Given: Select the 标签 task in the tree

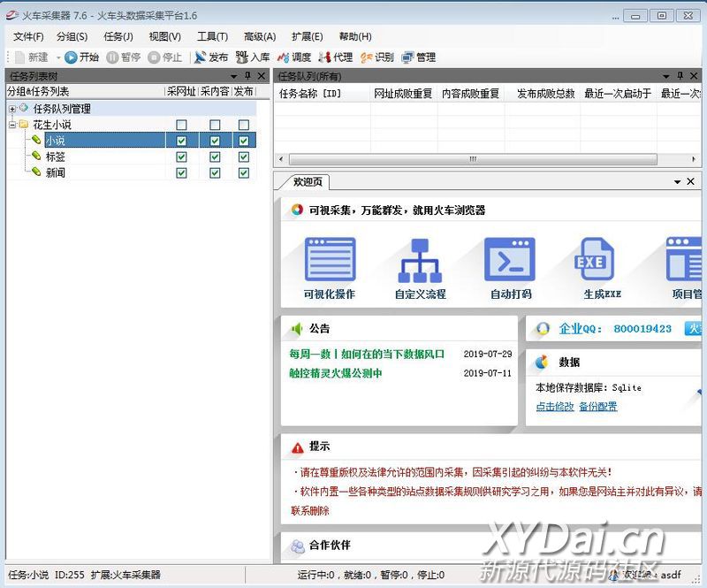Looking at the screenshot, I should 56,157.
